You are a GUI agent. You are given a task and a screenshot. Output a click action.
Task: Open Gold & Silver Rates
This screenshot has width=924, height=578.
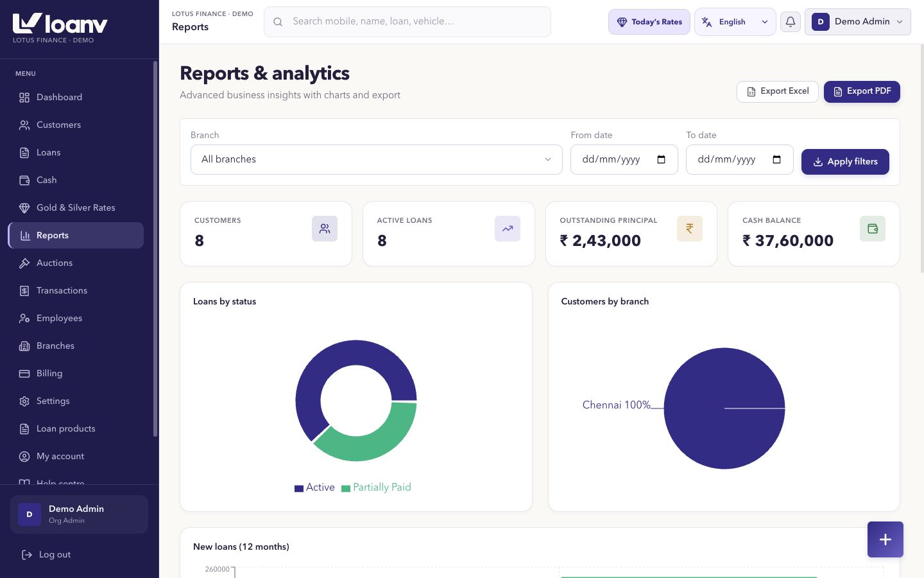(76, 207)
